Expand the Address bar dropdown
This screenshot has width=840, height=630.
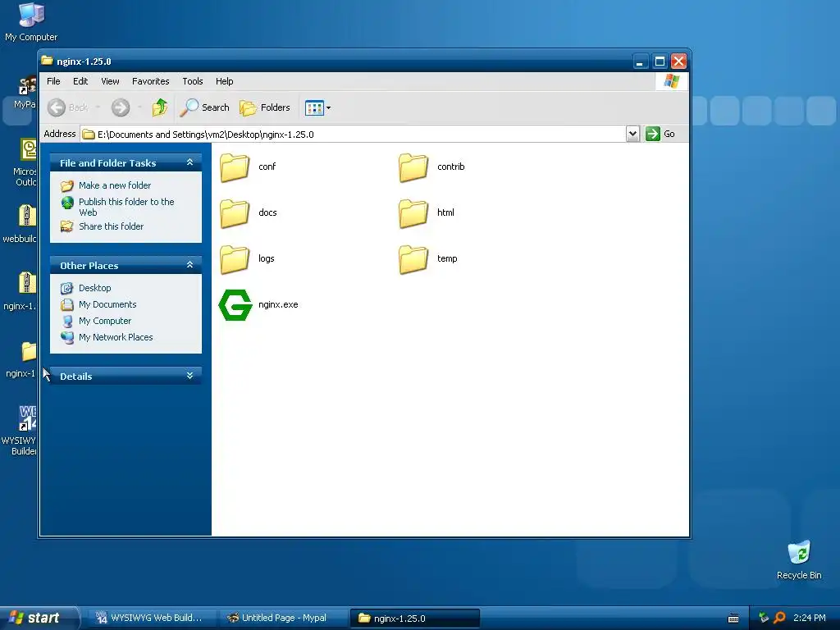[x=632, y=134]
